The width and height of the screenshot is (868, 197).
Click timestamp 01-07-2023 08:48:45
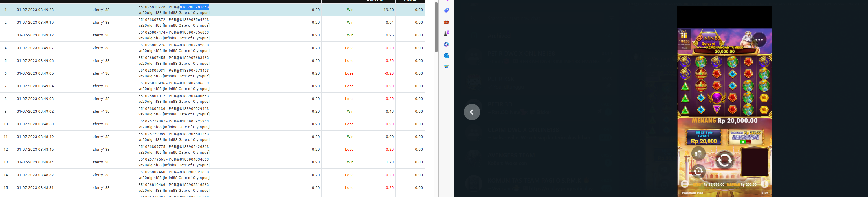click(x=35, y=149)
